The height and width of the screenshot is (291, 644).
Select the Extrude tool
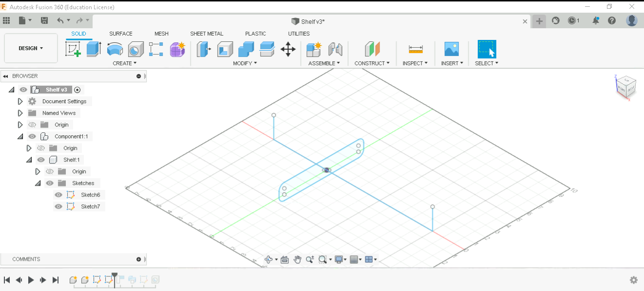point(94,49)
